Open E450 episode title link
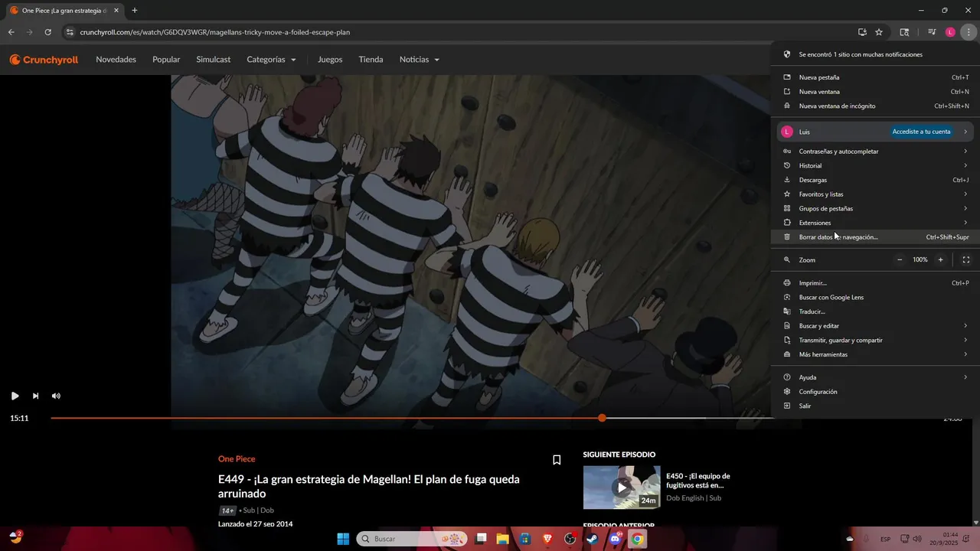The width and height of the screenshot is (980, 551). coord(698,481)
